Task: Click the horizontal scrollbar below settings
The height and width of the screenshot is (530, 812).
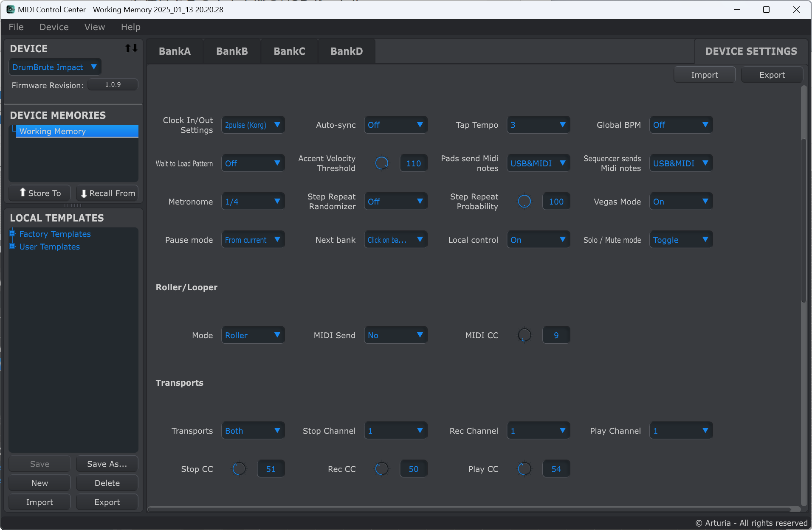Action: (x=469, y=509)
